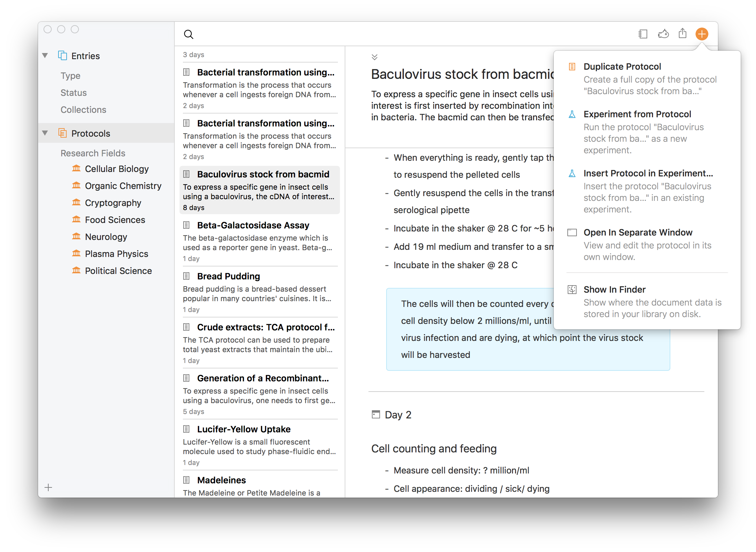The height and width of the screenshot is (552, 756).
Task: Click the add button at sidebar bottom
Action: coord(48,487)
